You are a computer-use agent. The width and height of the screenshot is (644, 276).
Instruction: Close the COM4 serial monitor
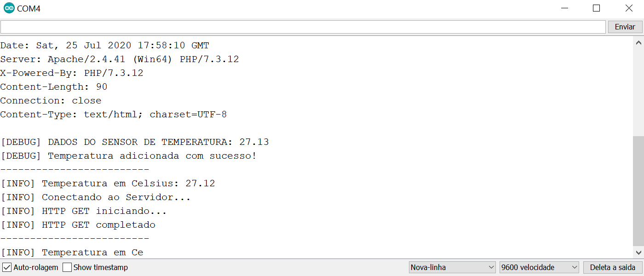coord(628,8)
